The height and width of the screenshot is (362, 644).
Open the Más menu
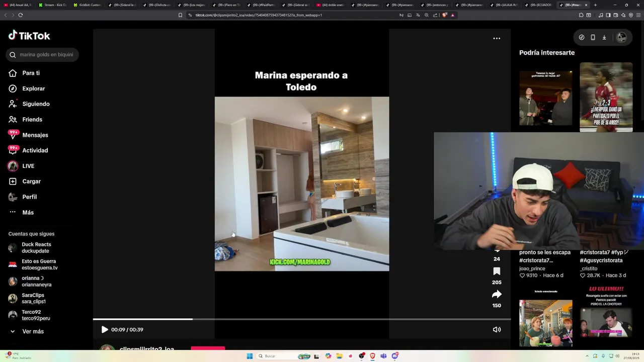(21, 213)
